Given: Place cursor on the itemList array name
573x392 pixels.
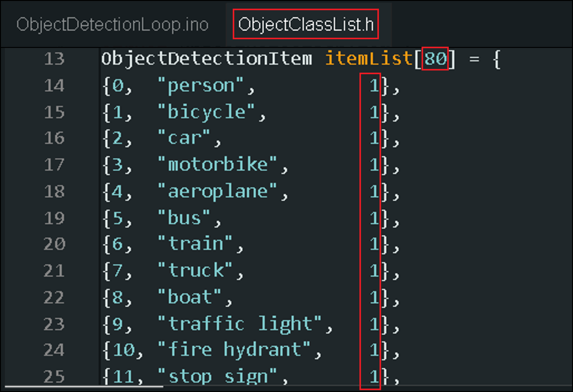Looking at the screenshot, I should point(369,58).
